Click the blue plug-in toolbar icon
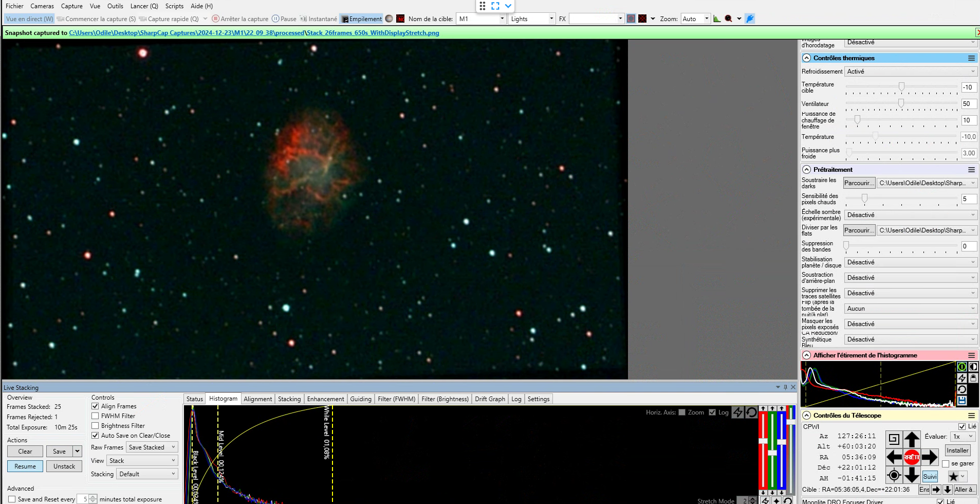The width and height of the screenshot is (980, 504). tap(750, 19)
